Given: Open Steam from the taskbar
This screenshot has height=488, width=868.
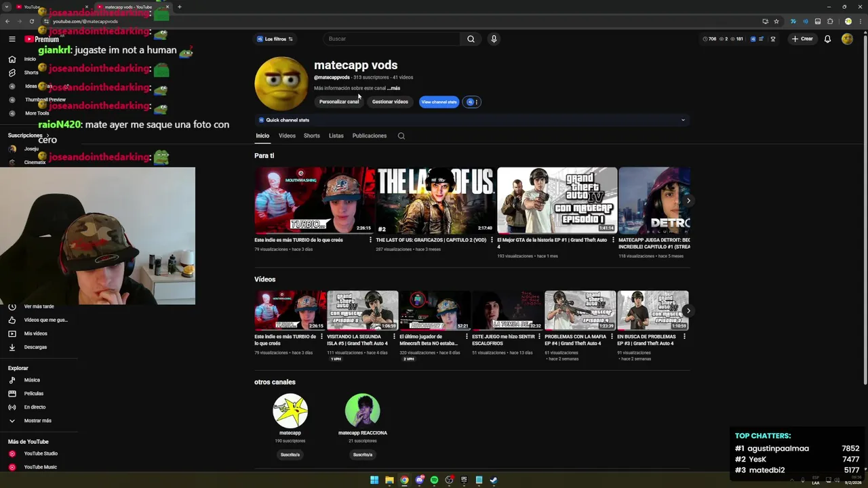Looking at the screenshot, I should tap(494, 480).
